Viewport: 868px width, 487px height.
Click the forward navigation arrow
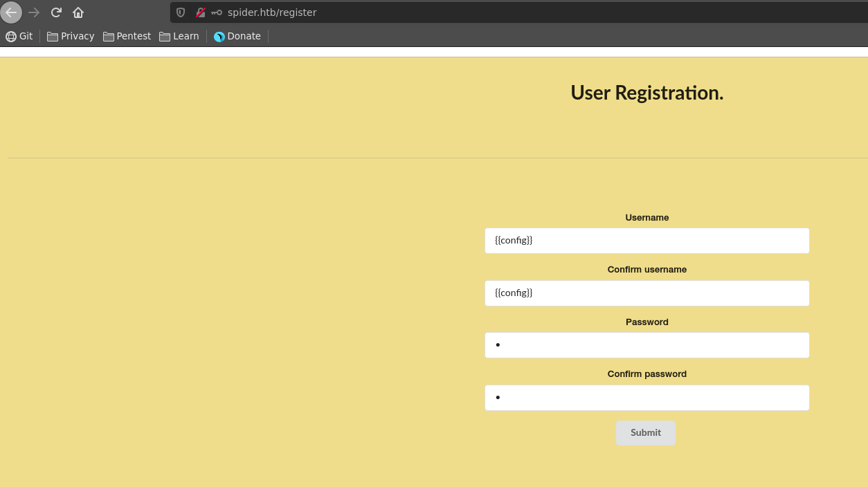pos(34,12)
